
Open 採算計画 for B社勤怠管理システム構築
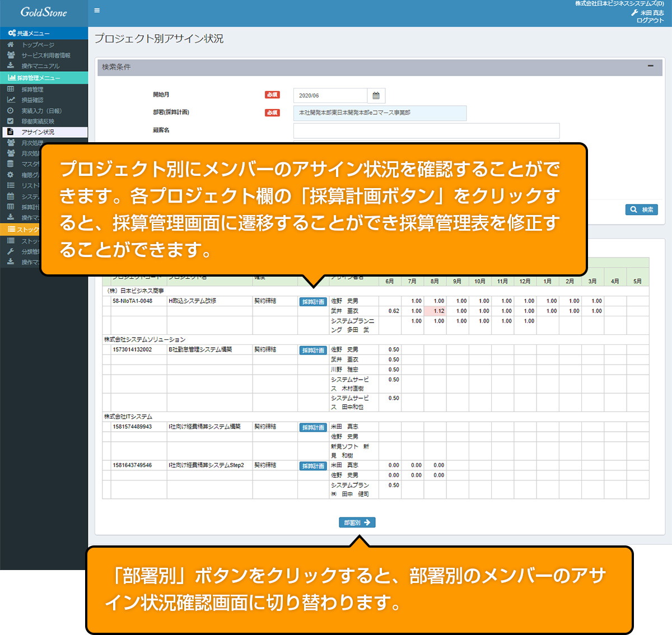pos(313,351)
